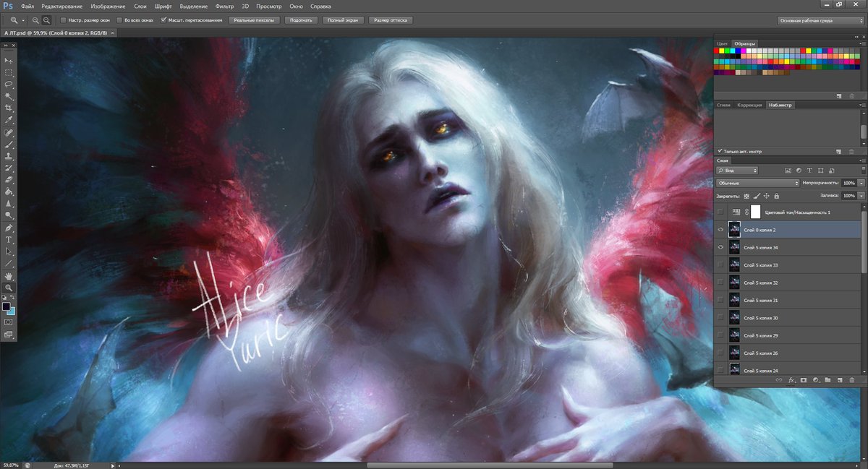The height and width of the screenshot is (469, 868).
Task: Select the Eraser tool
Action: point(9,179)
